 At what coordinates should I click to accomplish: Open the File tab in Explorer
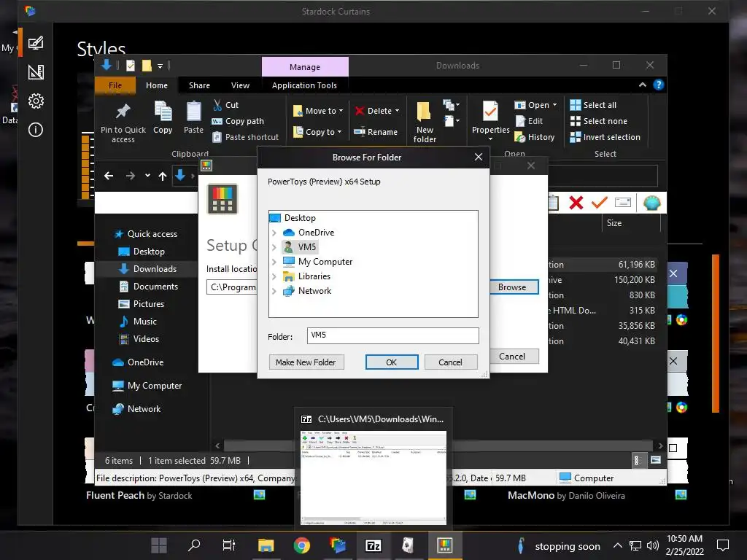tap(115, 85)
